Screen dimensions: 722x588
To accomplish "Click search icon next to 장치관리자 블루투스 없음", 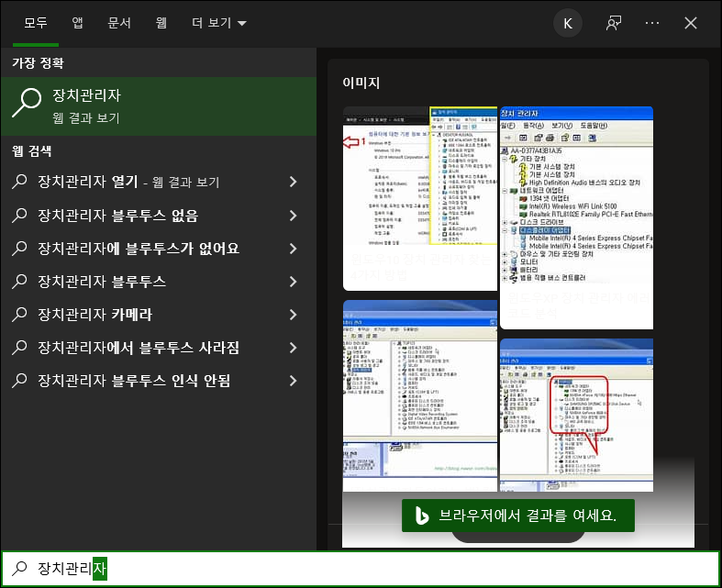I will click(19, 215).
